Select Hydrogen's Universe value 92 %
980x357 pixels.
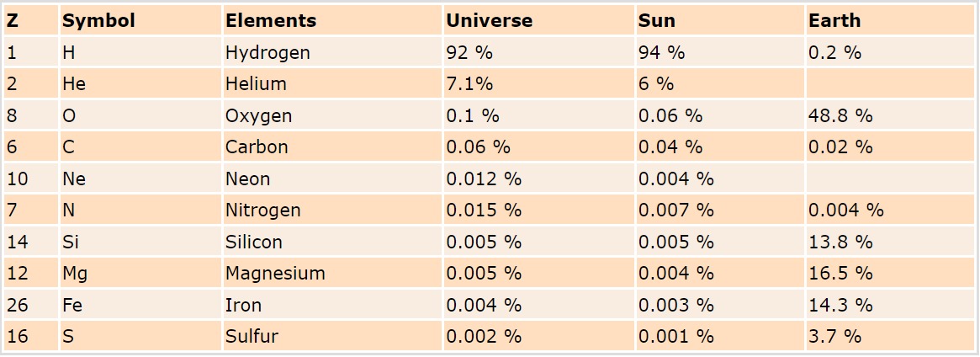(469, 52)
